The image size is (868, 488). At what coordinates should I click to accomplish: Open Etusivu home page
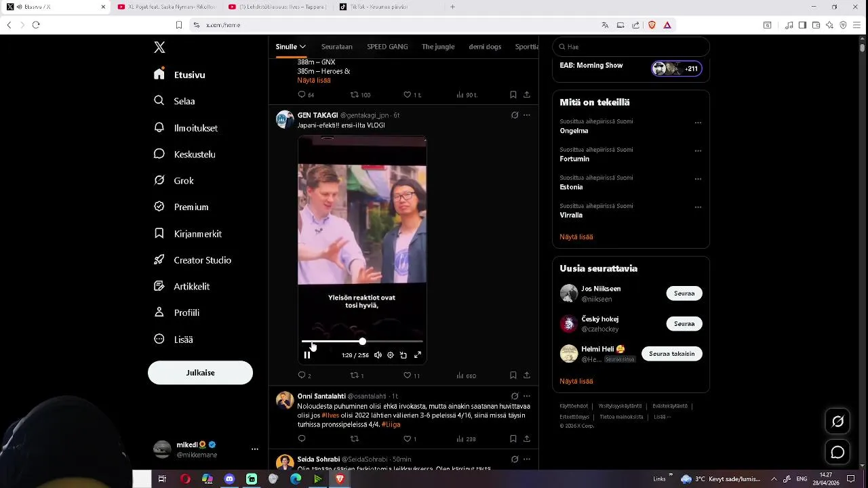point(180,75)
